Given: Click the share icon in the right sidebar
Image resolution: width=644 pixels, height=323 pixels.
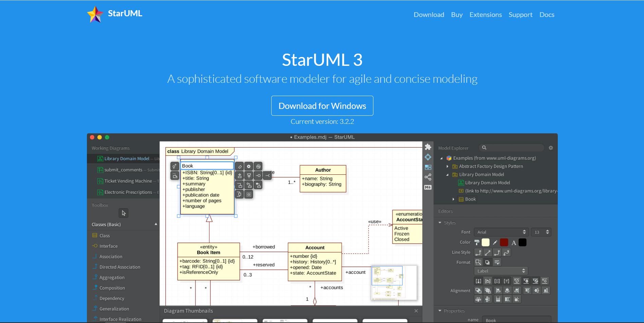Looking at the screenshot, I should [428, 177].
